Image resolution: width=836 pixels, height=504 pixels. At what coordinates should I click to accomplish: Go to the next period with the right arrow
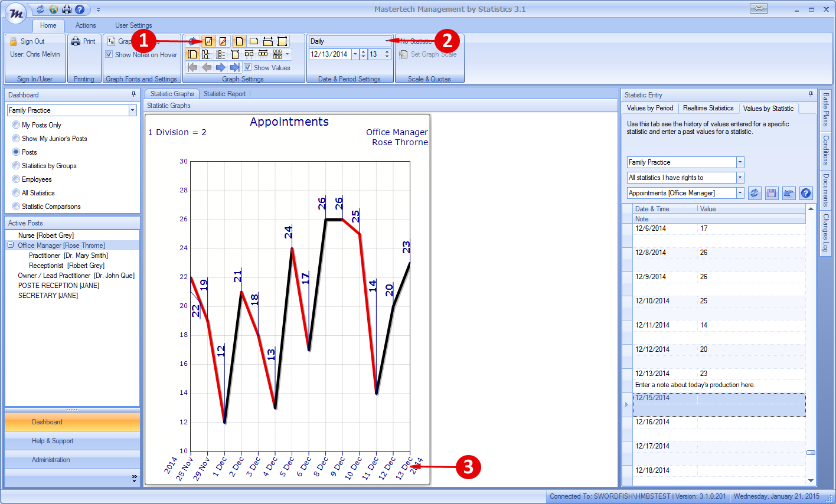(221, 67)
